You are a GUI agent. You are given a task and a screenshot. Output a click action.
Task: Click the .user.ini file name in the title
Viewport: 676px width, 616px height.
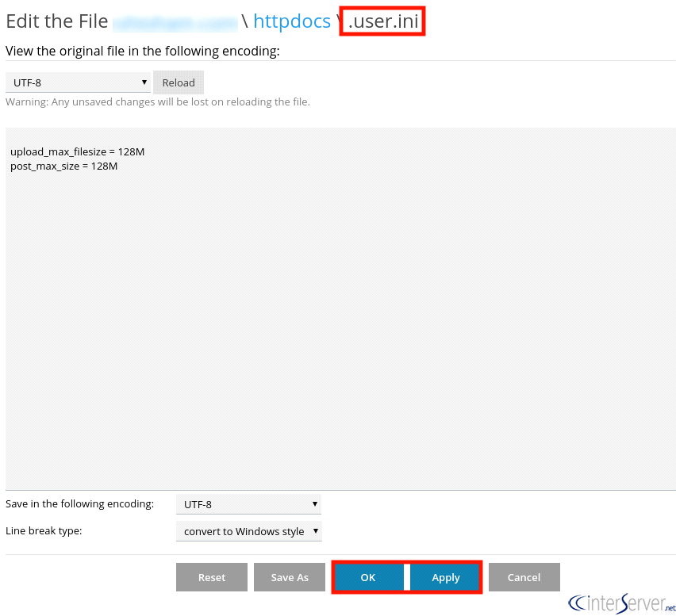pos(383,21)
